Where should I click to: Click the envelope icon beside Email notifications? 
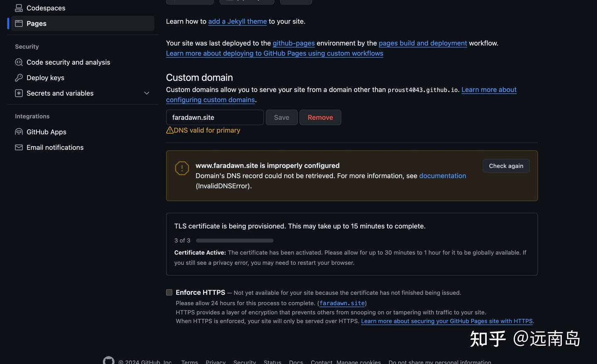coord(18,147)
